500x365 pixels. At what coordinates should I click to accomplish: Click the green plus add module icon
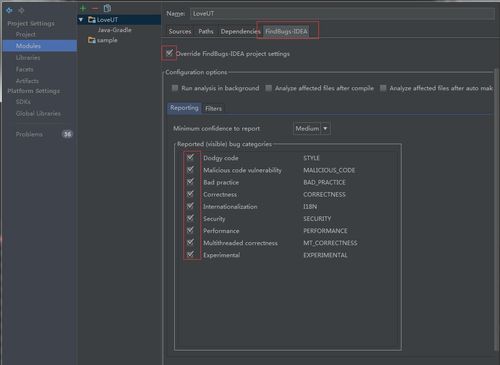(83, 8)
